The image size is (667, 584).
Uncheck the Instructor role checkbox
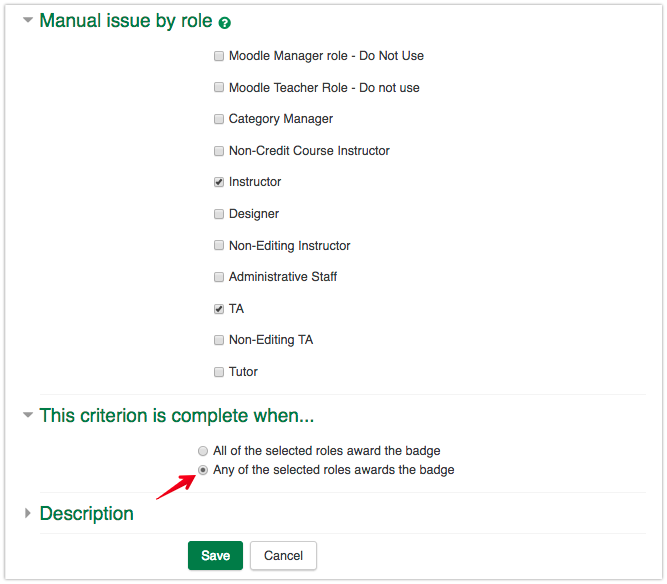(x=219, y=182)
